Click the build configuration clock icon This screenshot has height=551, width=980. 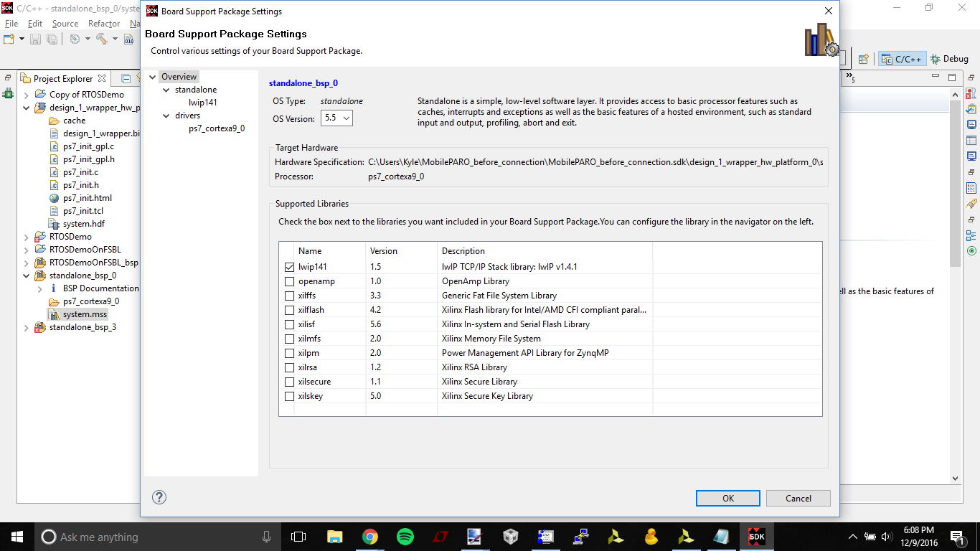[75, 39]
